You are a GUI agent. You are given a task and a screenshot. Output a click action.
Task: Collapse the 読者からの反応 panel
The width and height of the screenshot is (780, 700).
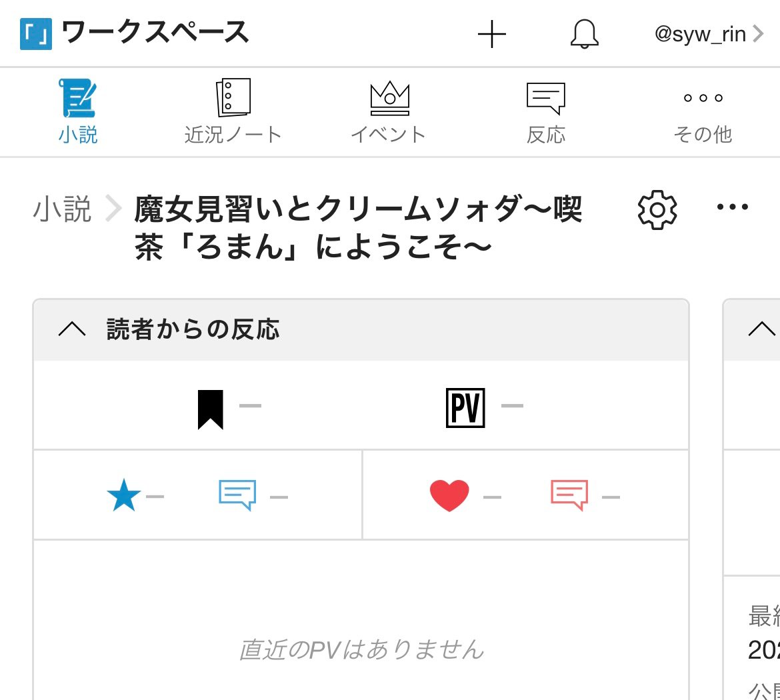point(72,329)
